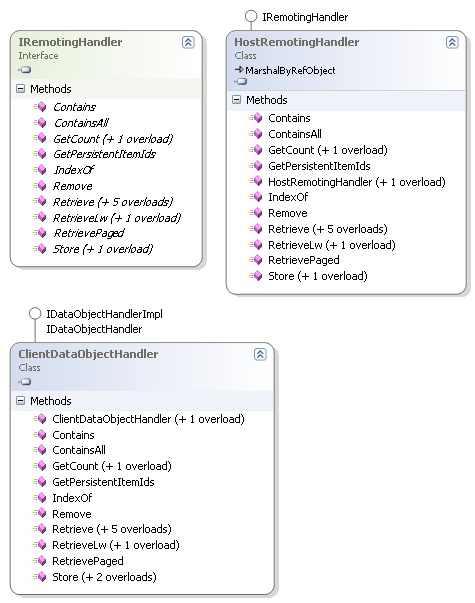Image resolution: width=475 pixels, height=603 pixels.
Task: Click method icon beside GetPersistentItemIds in HostRemotingHandler
Action: click(x=255, y=166)
